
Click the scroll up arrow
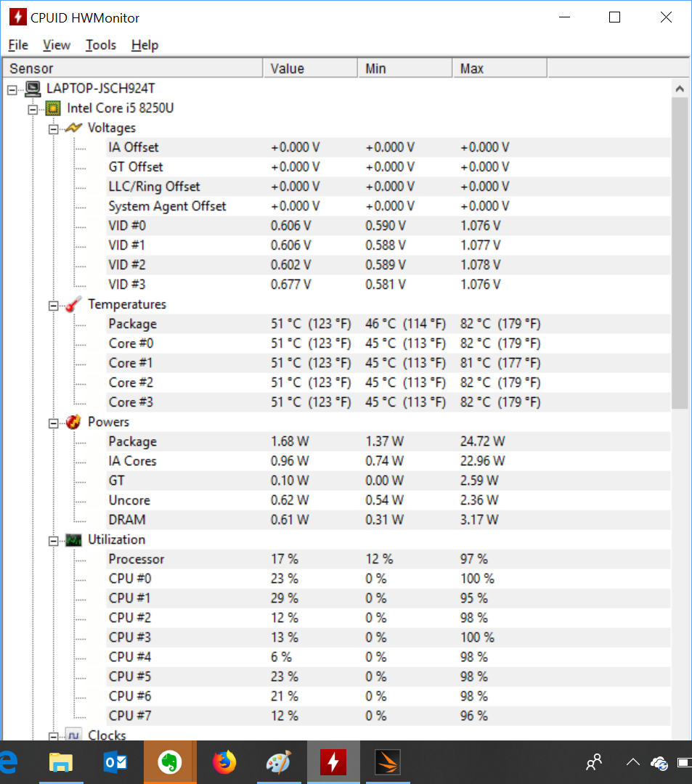point(680,89)
